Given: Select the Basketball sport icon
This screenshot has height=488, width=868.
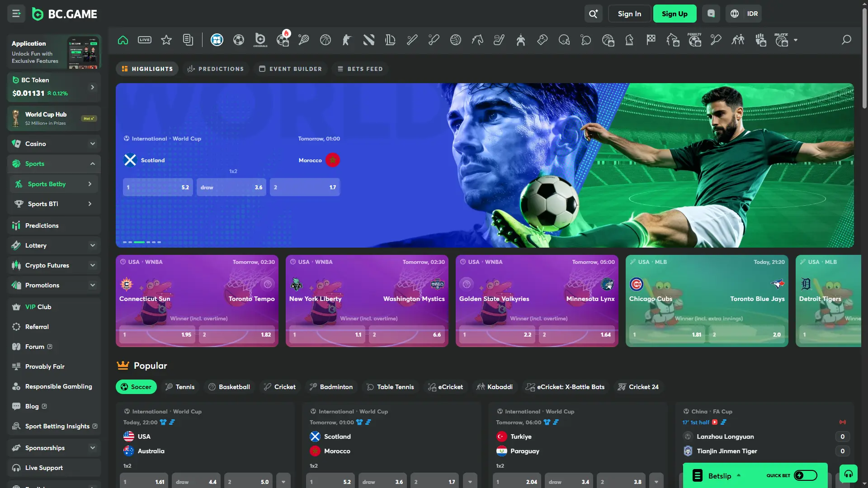Looking at the screenshot, I should [325, 40].
